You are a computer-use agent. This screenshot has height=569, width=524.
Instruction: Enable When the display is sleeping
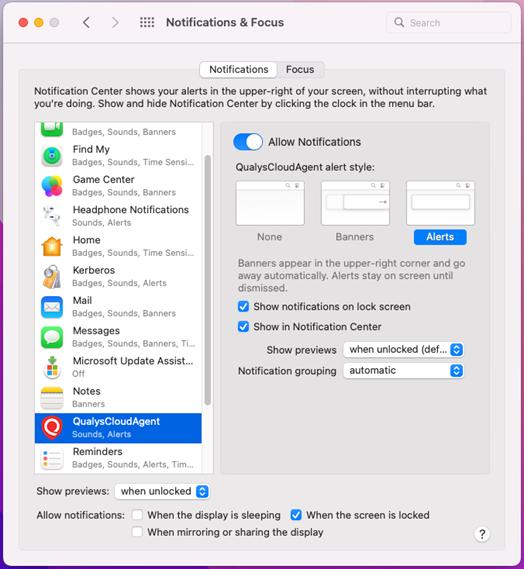click(137, 515)
